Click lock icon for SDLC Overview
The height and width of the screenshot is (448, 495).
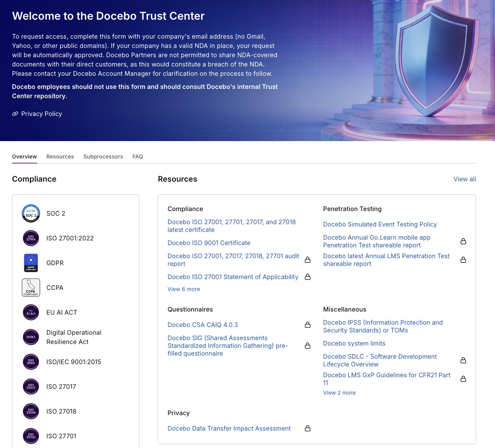pyautogui.click(x=463, y=360)
